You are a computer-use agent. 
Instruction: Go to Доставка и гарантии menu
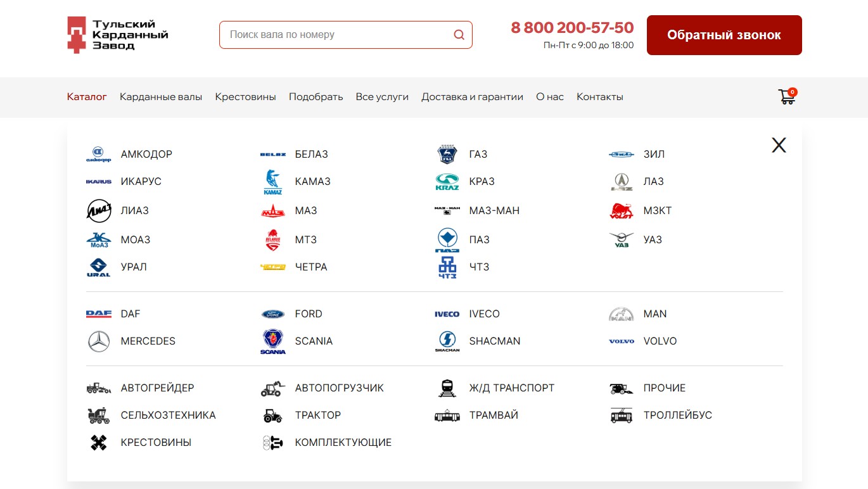[472, 97]
